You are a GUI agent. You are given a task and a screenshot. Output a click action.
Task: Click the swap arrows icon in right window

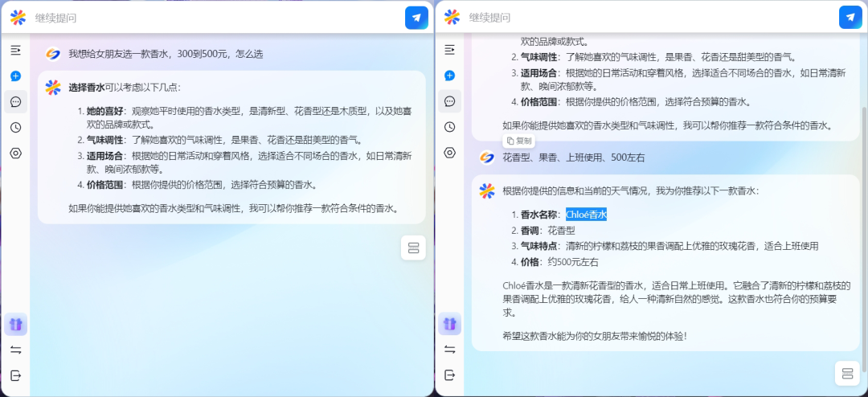[449, 350]
